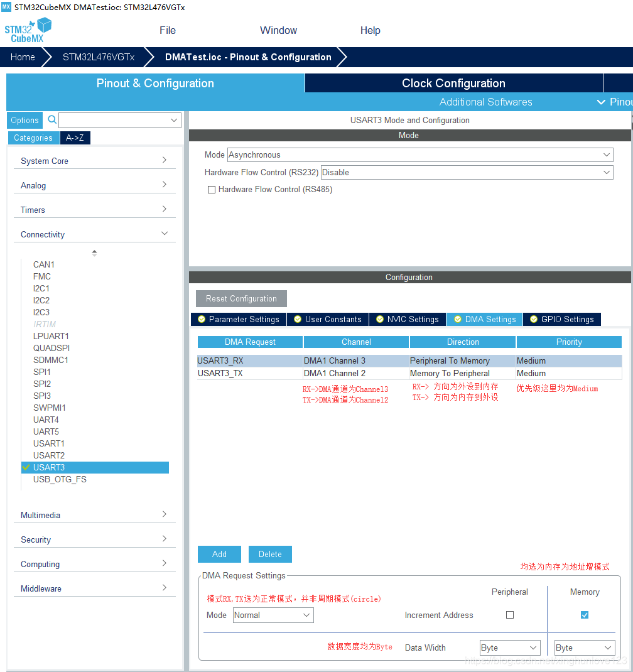The image size is (633, 672).
Task: Click the Priority column header
Action: 569,342
